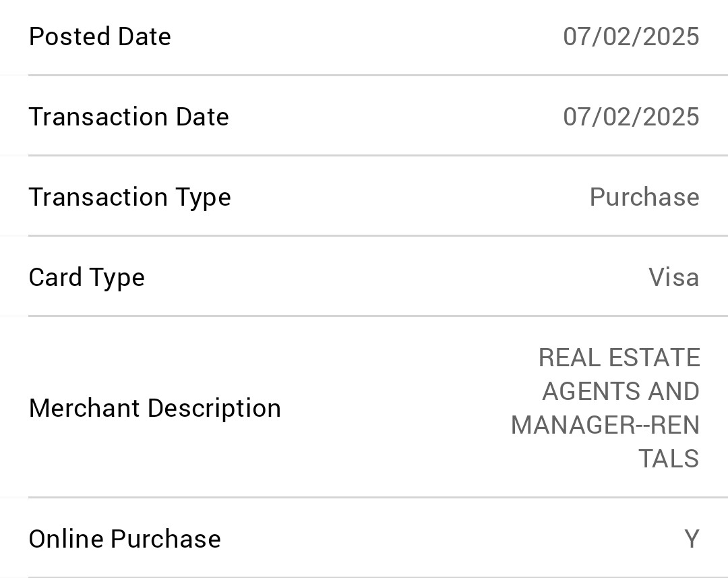
Task: Select the Merchant Description label
Action: 155,409
